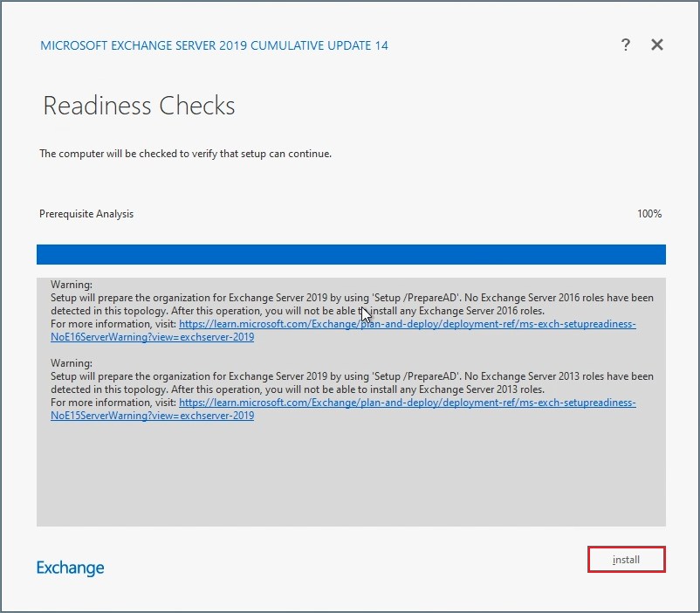Viewport: 700px width, 613px height.
Task: Click the install button
Action: pos(627,560)
